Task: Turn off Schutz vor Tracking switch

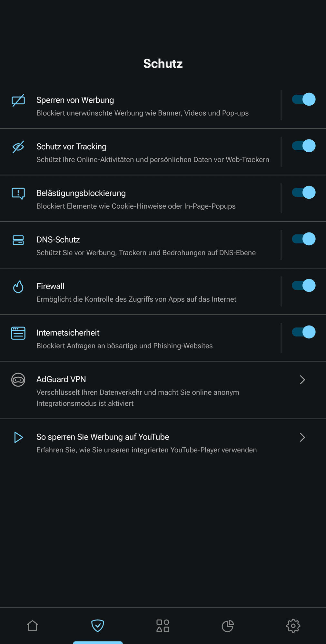Action: click(x=303, y=146)
